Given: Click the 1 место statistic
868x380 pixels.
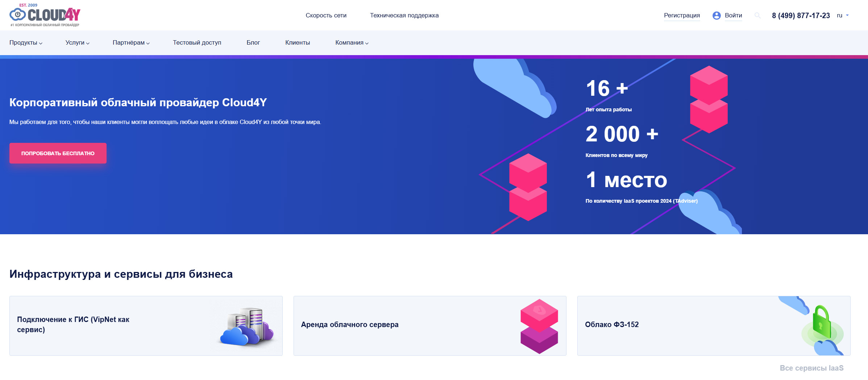Looking at the screenshot, I should [626, 180].
